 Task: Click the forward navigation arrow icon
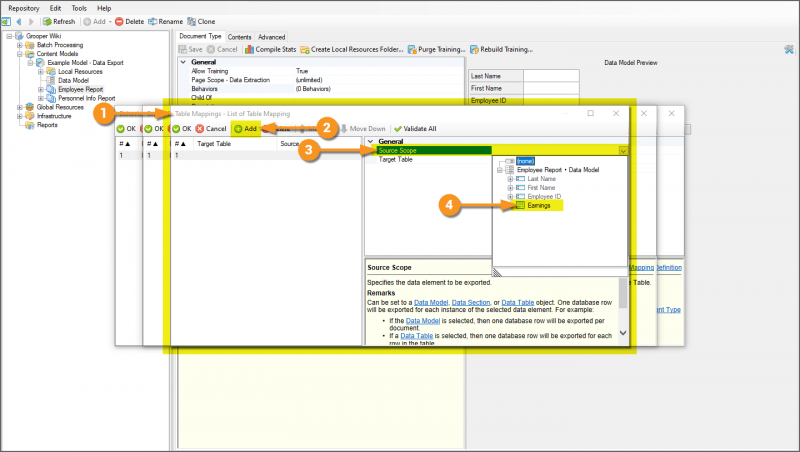click(x=31, y=21)
